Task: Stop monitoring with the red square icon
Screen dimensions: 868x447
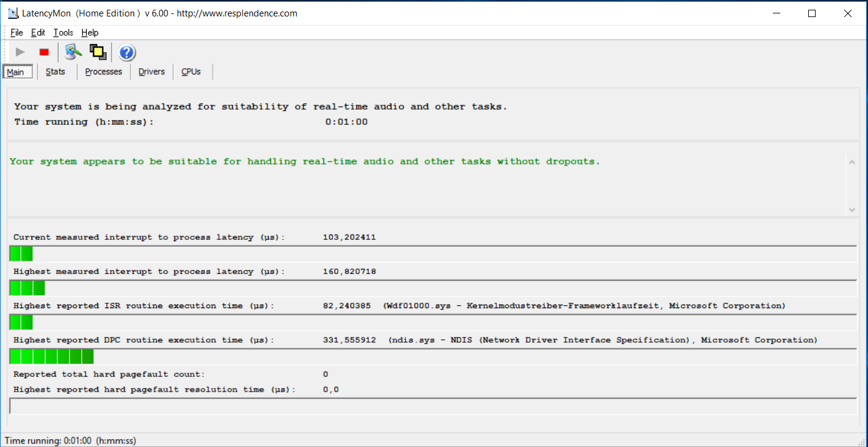Action: [44, 52]
